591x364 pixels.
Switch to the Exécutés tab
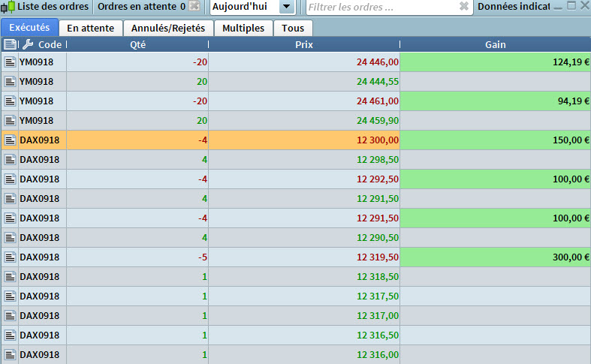tap(29, 28)
